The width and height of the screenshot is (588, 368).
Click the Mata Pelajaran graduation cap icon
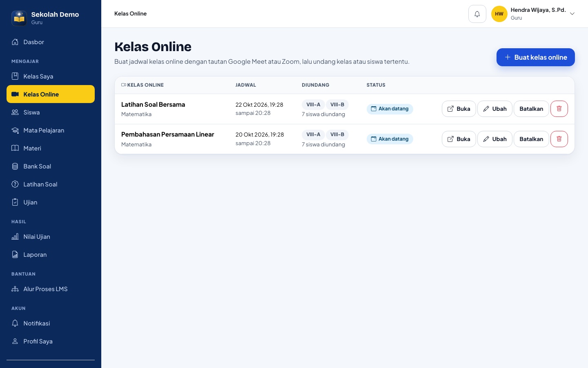pyautogui.click(x=15, y=130)
